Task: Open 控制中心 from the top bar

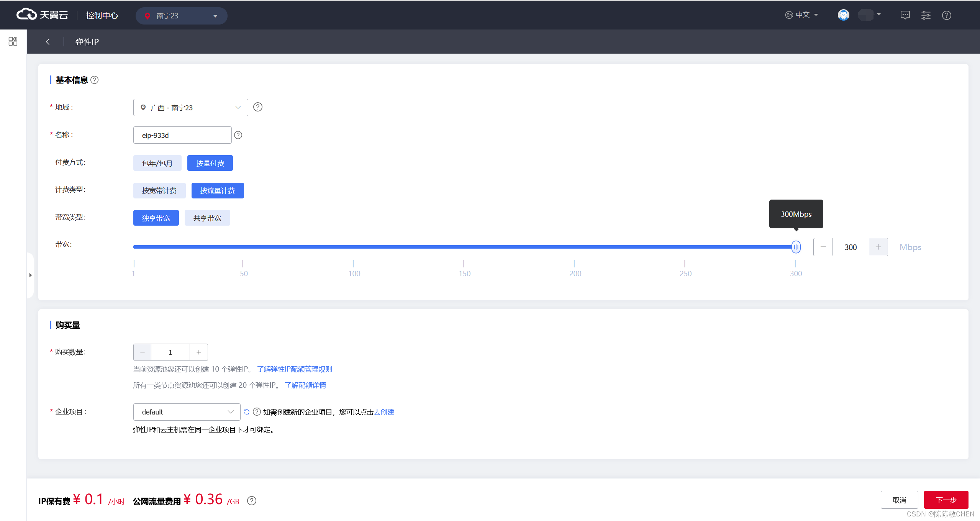Action: (102, 15)
